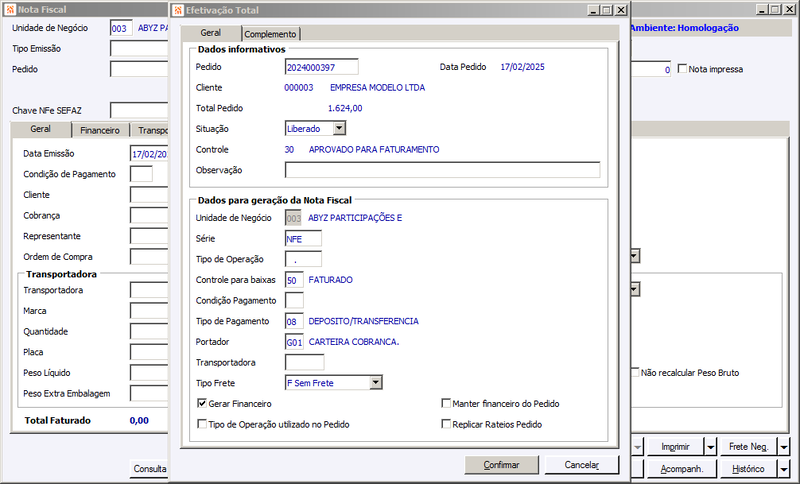The height and width of the screenshot is (484, 800).
Task: Click the Série input field
Action: (303, 239)
